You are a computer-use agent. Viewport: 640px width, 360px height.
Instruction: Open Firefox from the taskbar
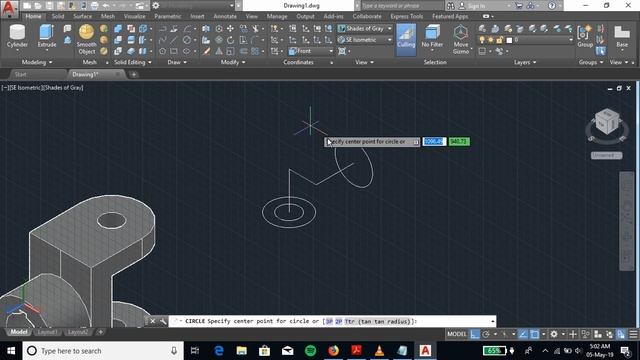coord(333,351)
